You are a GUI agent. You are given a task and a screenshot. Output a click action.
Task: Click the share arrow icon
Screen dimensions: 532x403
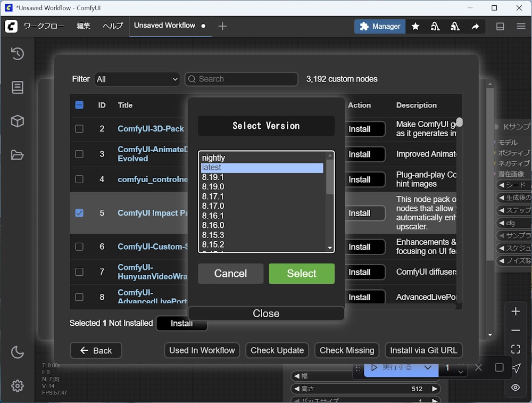[475, 26]
